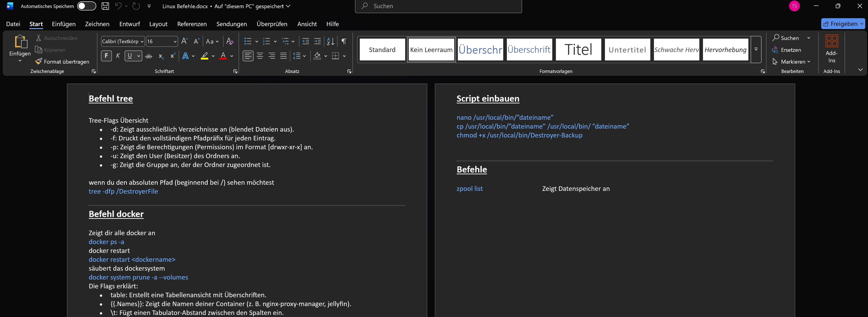
Task: Center the paragraph text
Action: point(260,56)
